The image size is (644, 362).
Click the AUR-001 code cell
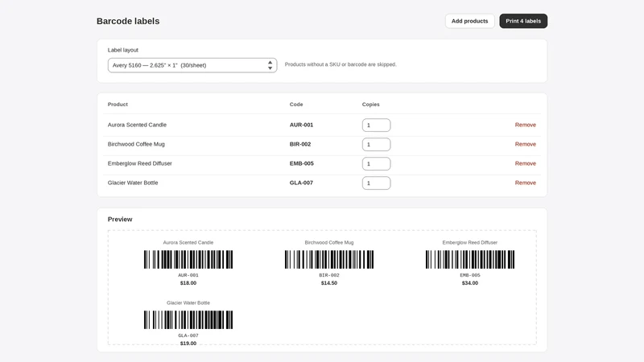[301, 125]
